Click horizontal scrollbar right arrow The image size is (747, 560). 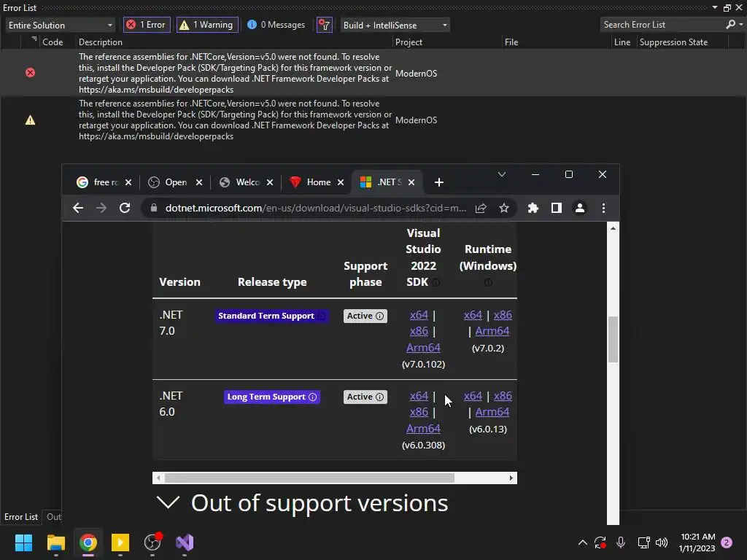(511, 478)
